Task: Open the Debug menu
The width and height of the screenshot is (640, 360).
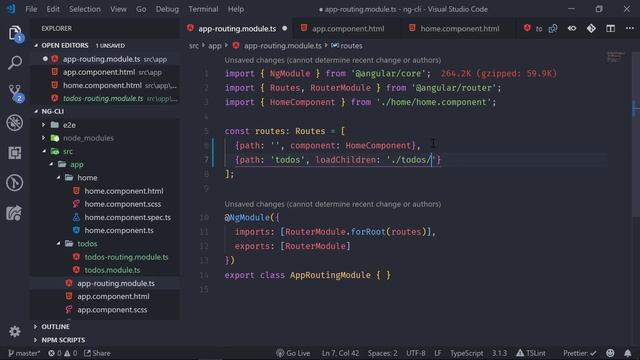Action: (167, 9)
